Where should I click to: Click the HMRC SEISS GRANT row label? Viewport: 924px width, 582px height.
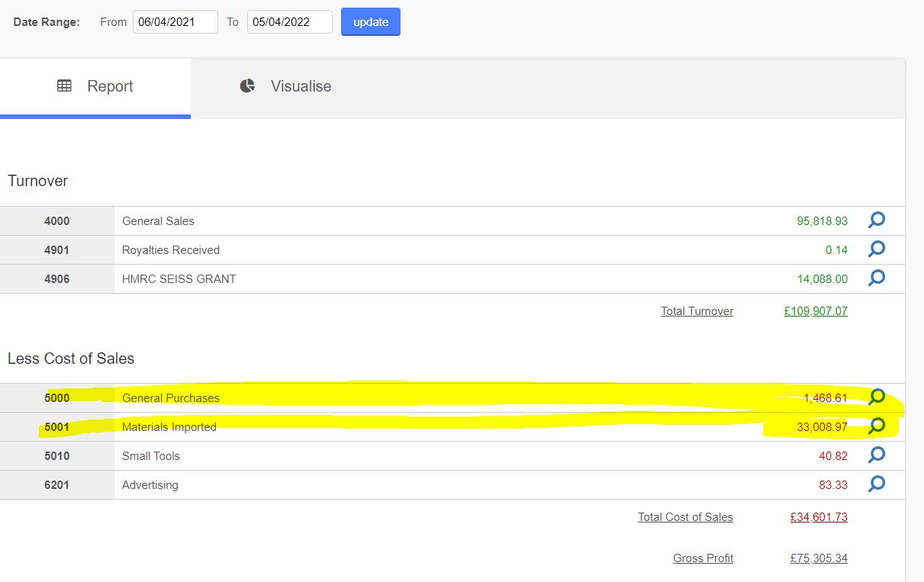pos(179,279)
